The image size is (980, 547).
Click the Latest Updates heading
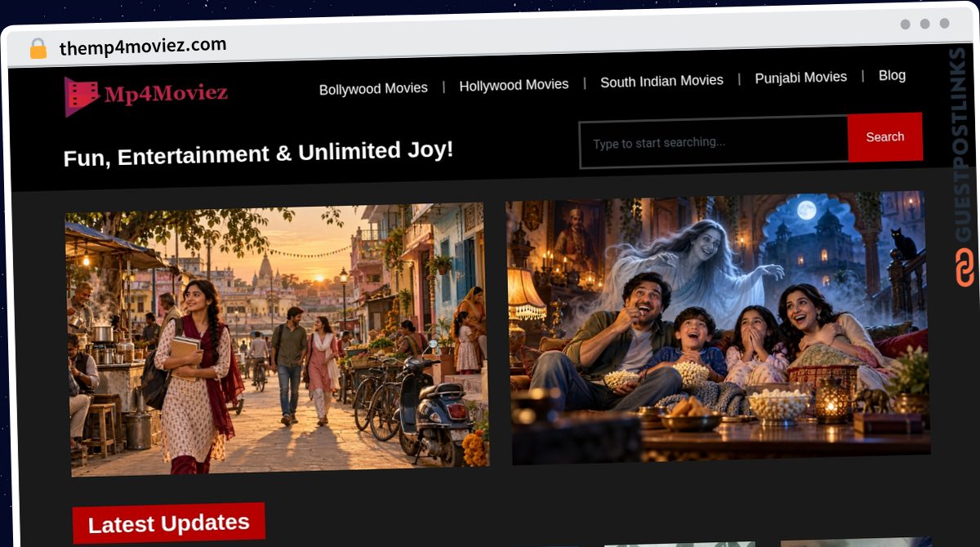[x=169, y=523]
